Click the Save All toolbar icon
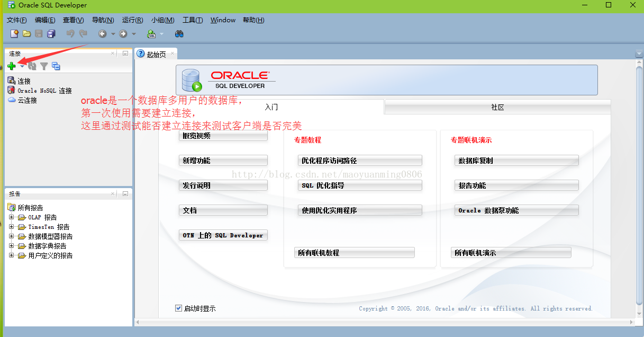 pos(51,33)
